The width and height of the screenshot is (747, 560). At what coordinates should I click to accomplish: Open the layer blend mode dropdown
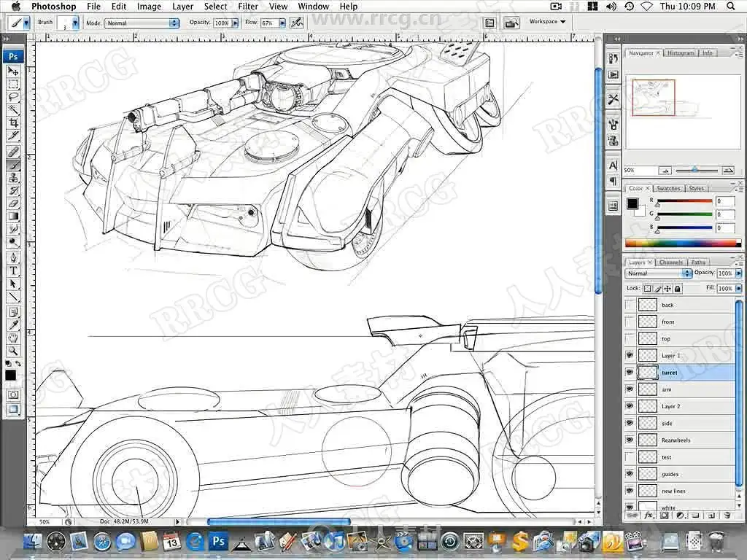pos(658,273)
